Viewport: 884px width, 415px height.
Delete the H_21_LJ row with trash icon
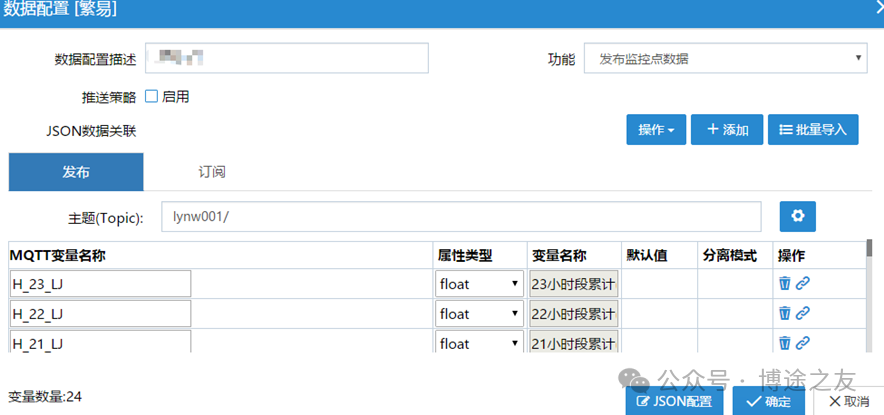click(x=784, y=342)
